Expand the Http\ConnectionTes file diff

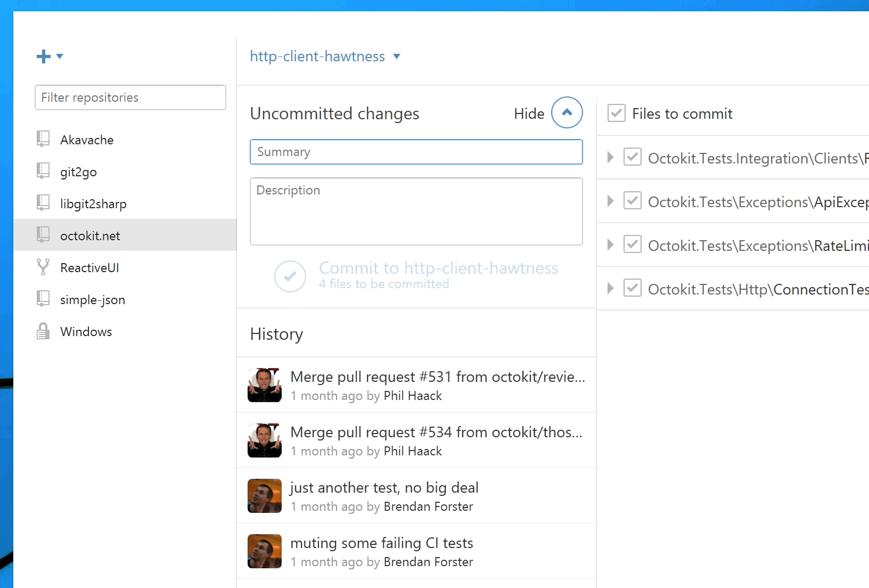click(611, 288)
